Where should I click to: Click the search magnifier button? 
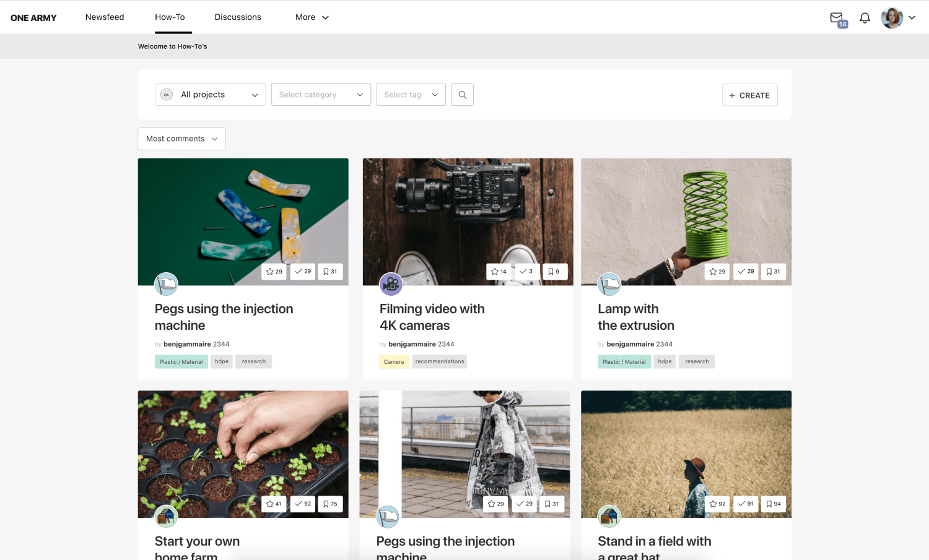coord(463,95)
